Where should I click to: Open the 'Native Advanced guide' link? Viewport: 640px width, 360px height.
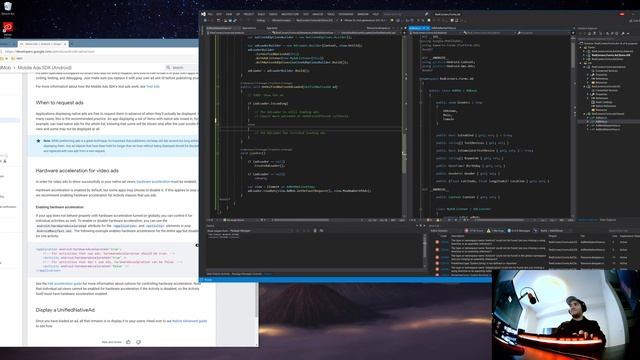pyautogui.click(x=189, y=321)
